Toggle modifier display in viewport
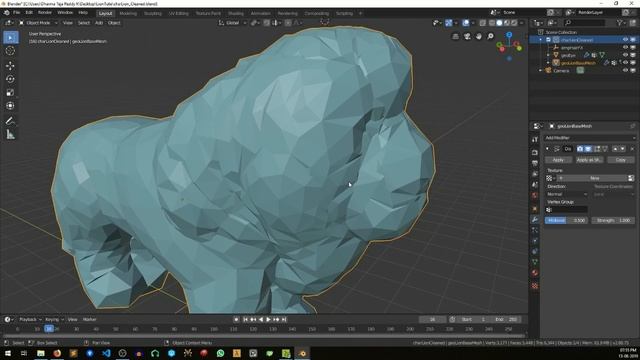The width and height of the screenshot is (640, 360). coord(588,149)
